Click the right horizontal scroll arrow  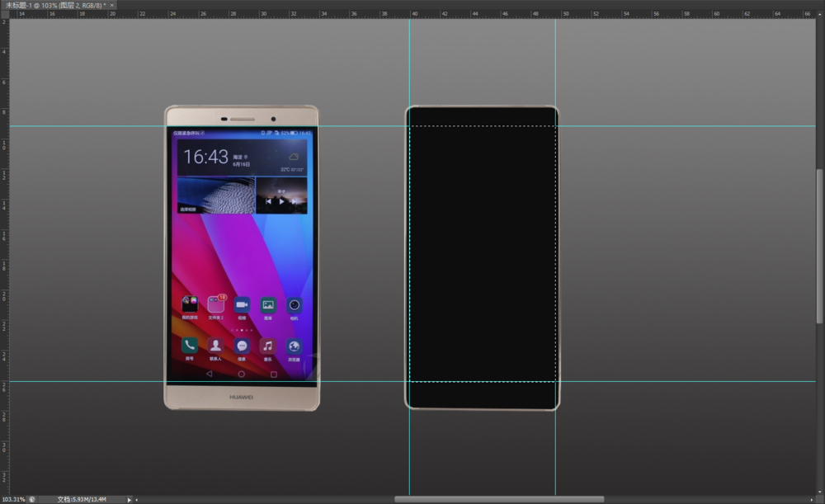click(x=811, y=499)
